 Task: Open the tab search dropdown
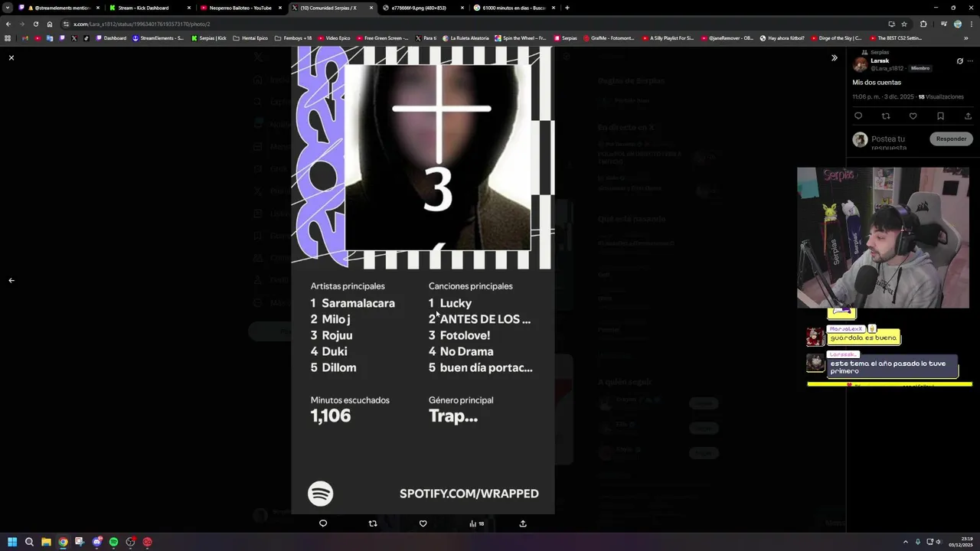(7, 8)
